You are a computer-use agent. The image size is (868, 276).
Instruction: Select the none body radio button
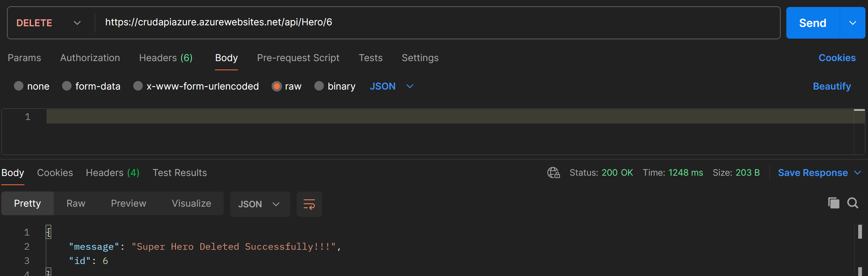click(x=19, y=86)
